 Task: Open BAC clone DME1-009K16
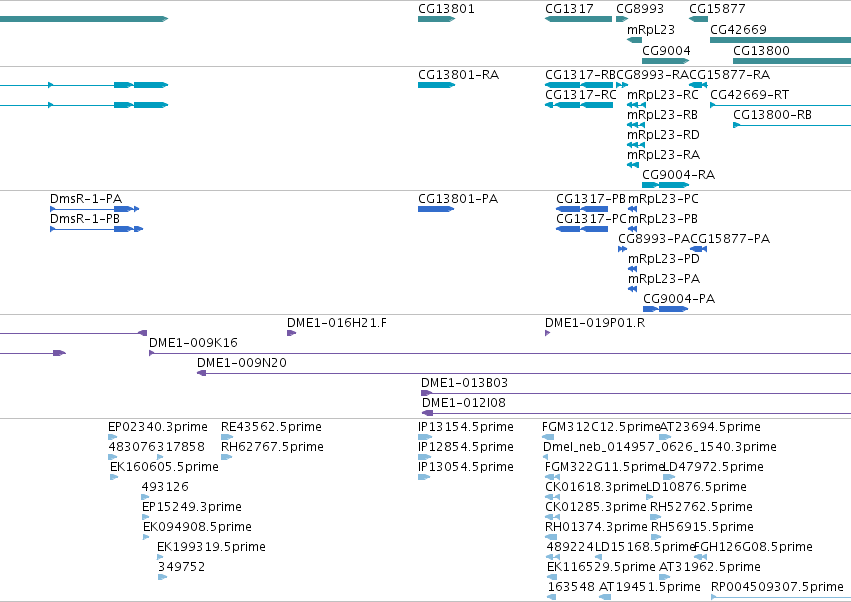193,343
